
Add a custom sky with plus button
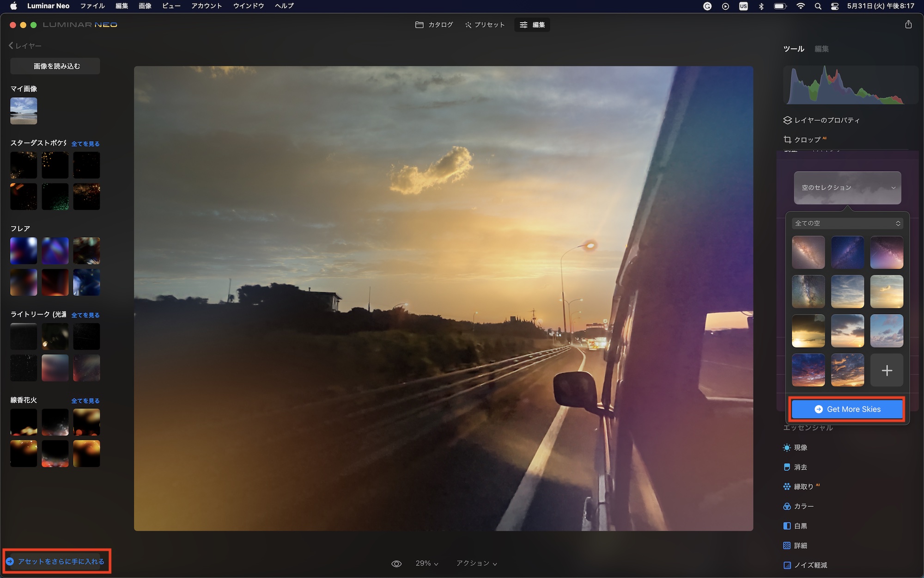(x=887, y=370)
